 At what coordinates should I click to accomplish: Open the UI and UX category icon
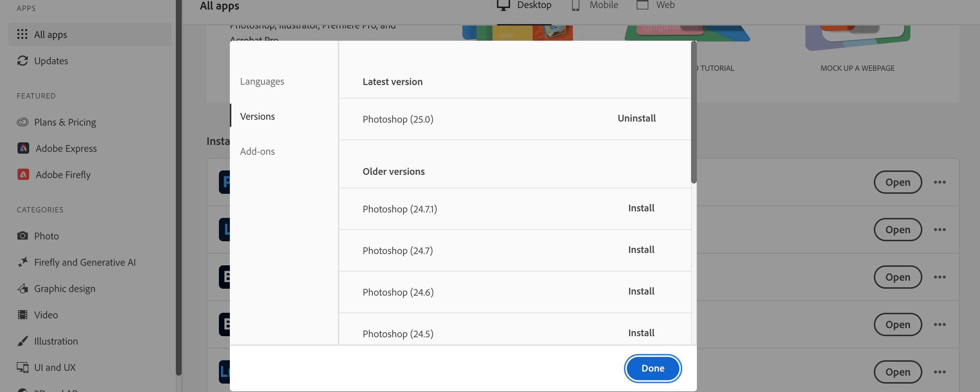click(x=23, y=367)
